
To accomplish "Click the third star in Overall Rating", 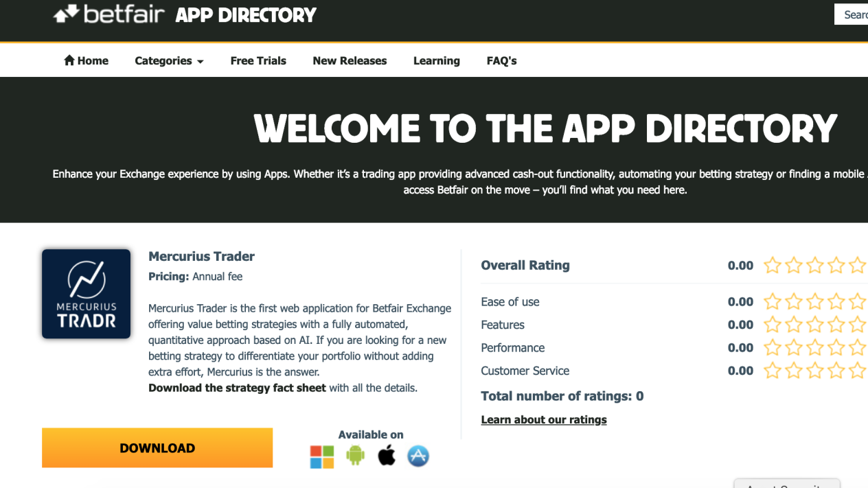I will pos(815,265).
